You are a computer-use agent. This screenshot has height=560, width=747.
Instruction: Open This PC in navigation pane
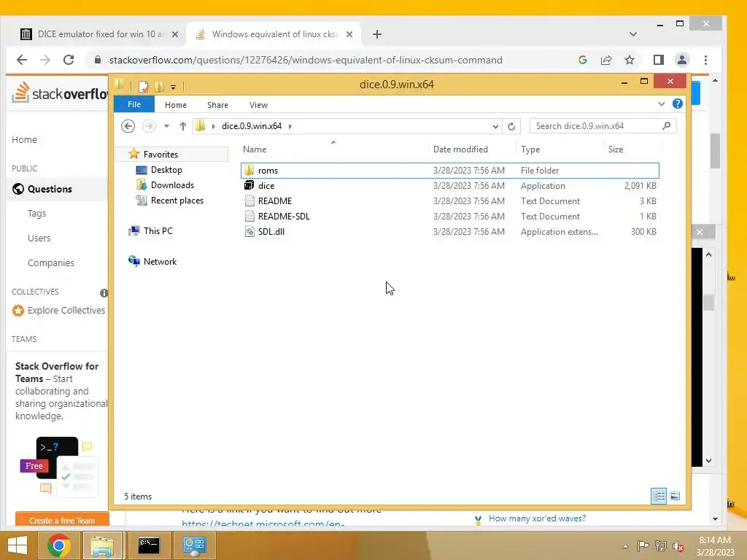tap(158, 231)
